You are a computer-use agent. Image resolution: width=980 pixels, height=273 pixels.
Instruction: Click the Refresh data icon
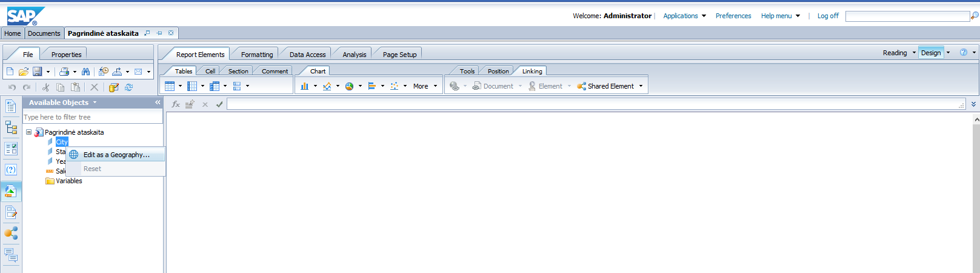[x=128, y=87]
